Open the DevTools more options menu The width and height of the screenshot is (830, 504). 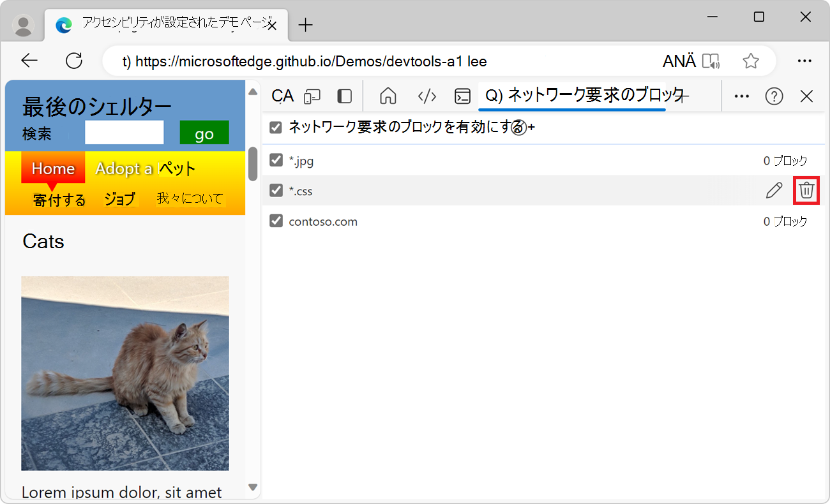click(x=741, y=96)
